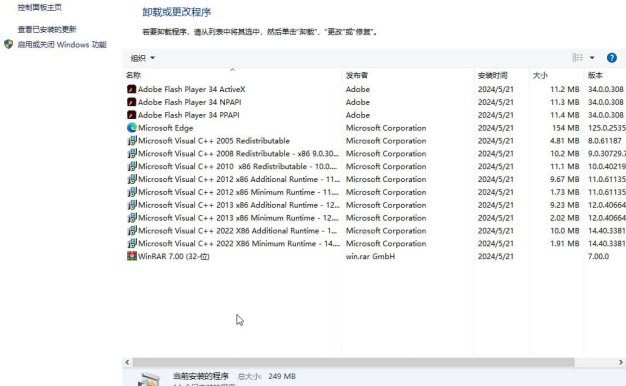Image resolution: width=626 pixels, height=386 pixels.
Task: Click the win.rar GmbH publisher cell
Action: pyautogui.click(x=370, y=256)
